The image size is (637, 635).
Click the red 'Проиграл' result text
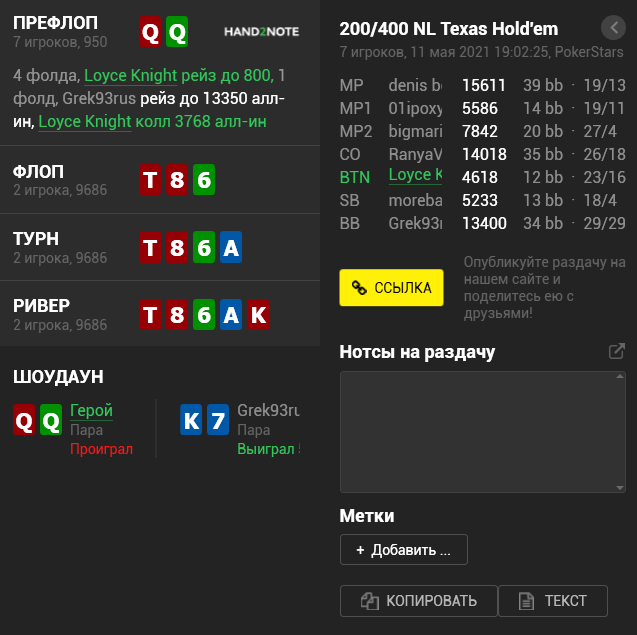pos(102,449)
